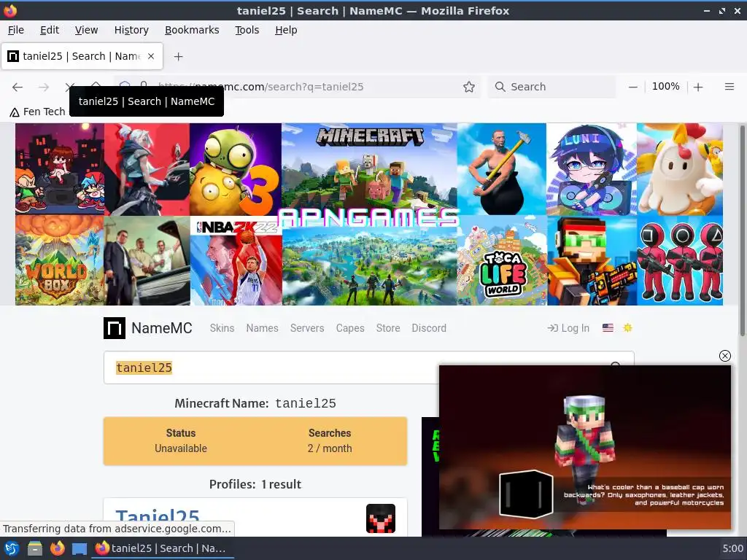
Task: Click the LUNI anime character tile
Action: tap(592, 169)
